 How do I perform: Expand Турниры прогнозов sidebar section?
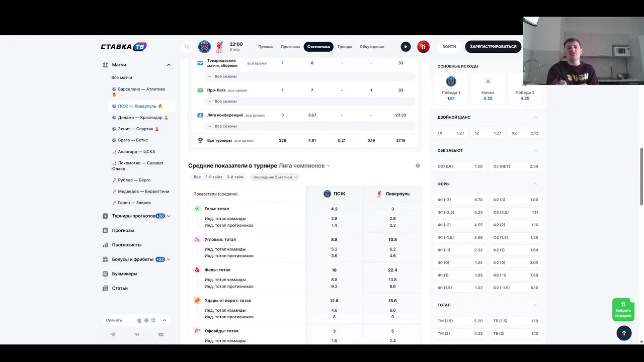coord(169,216)
